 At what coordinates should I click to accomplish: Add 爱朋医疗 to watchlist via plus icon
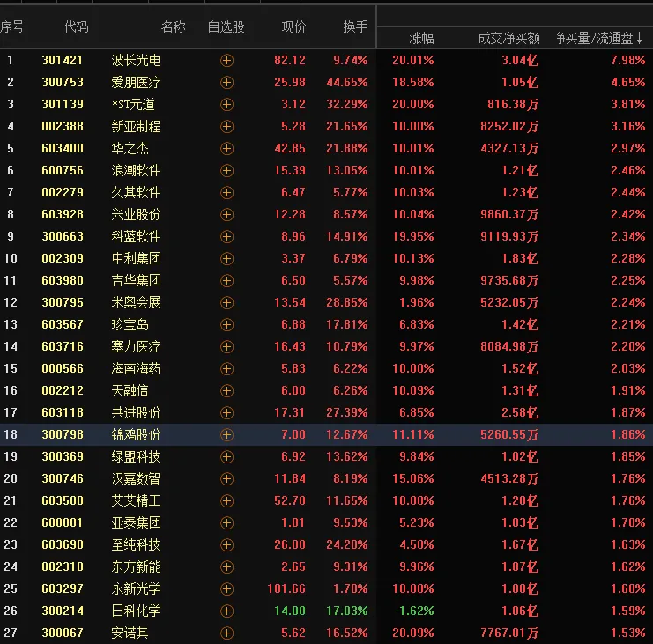[x=226, y=83]
